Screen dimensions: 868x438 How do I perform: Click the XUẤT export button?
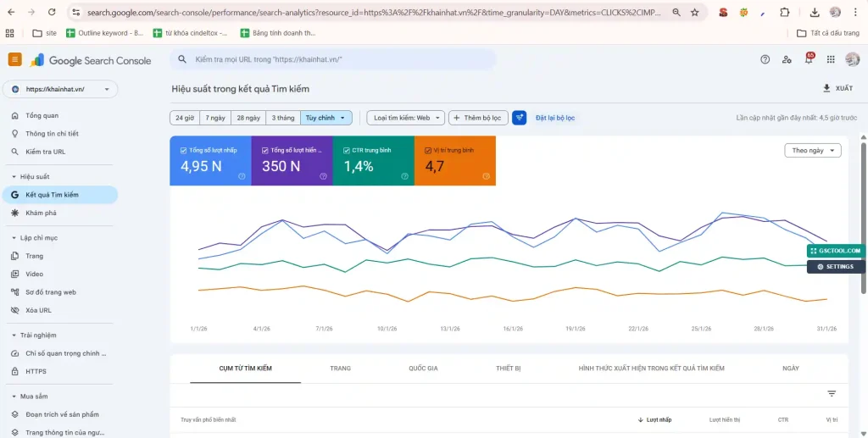[838, 88]
